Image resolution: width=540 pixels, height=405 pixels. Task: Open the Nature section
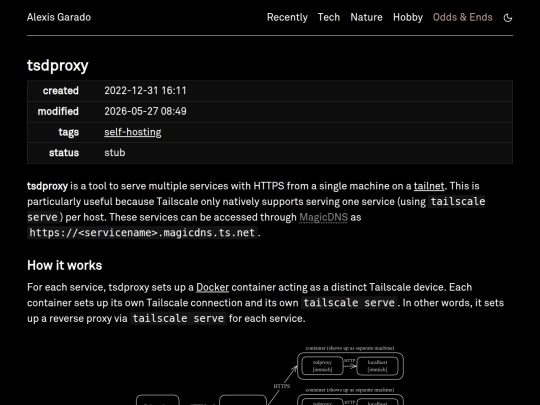click(x=366, y=17)
